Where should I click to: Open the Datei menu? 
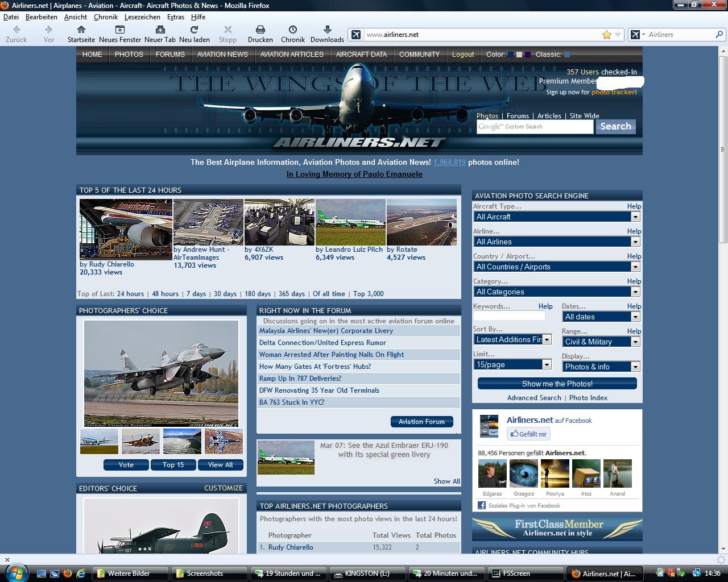pyautogui.click(x=11, y=17)
